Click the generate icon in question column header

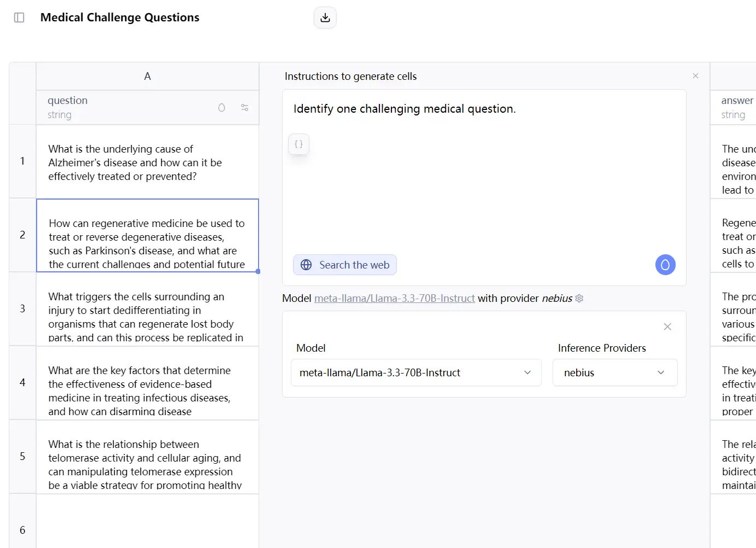[221, 108]
